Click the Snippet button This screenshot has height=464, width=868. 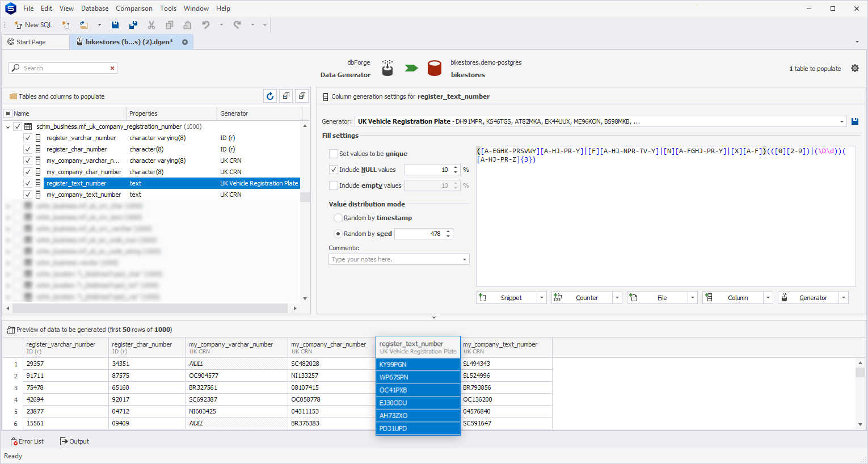point(507,298)
